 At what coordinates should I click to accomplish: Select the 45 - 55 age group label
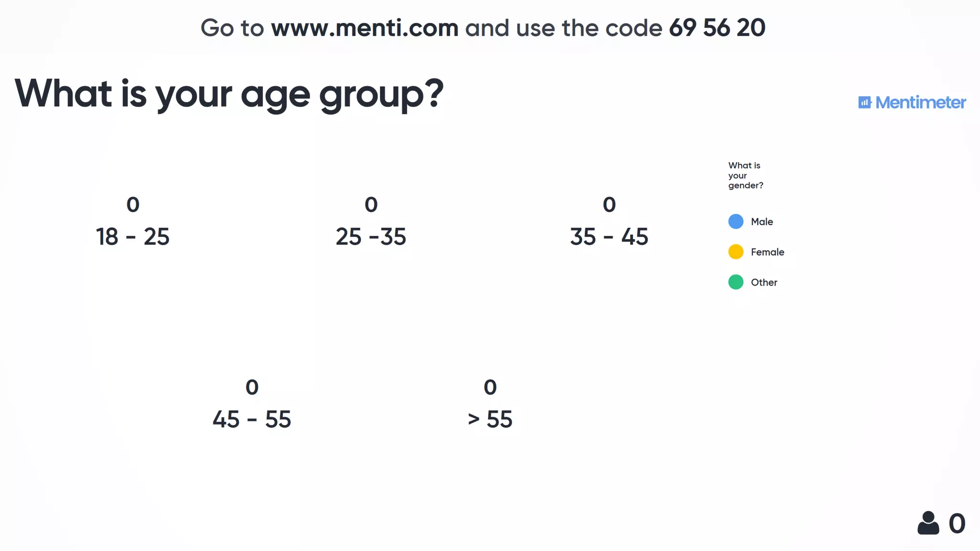252,419
